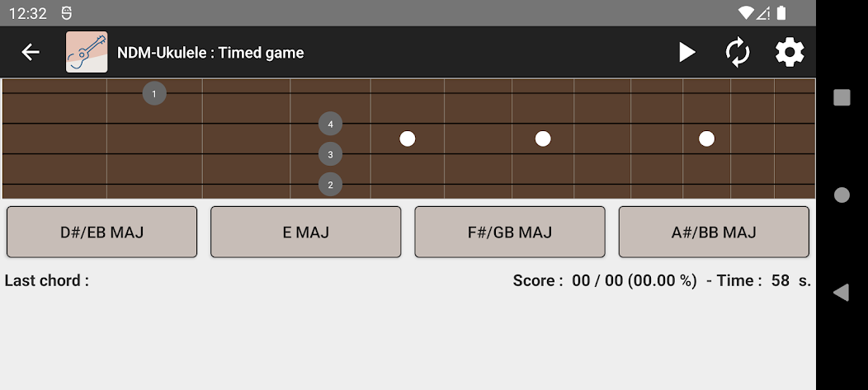Viewport: 868px width, 390px height.
Task: Open recent apps with square button
Action: point(842,98)
